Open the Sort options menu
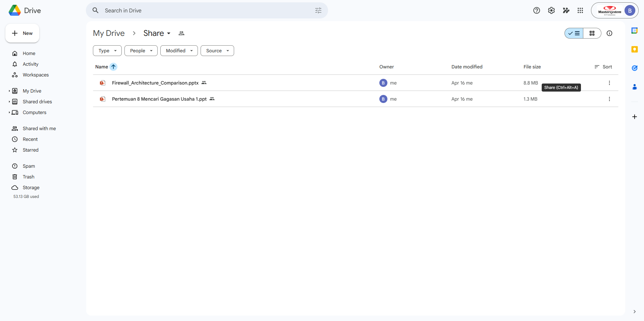The image size is (644, 321). 603,67
